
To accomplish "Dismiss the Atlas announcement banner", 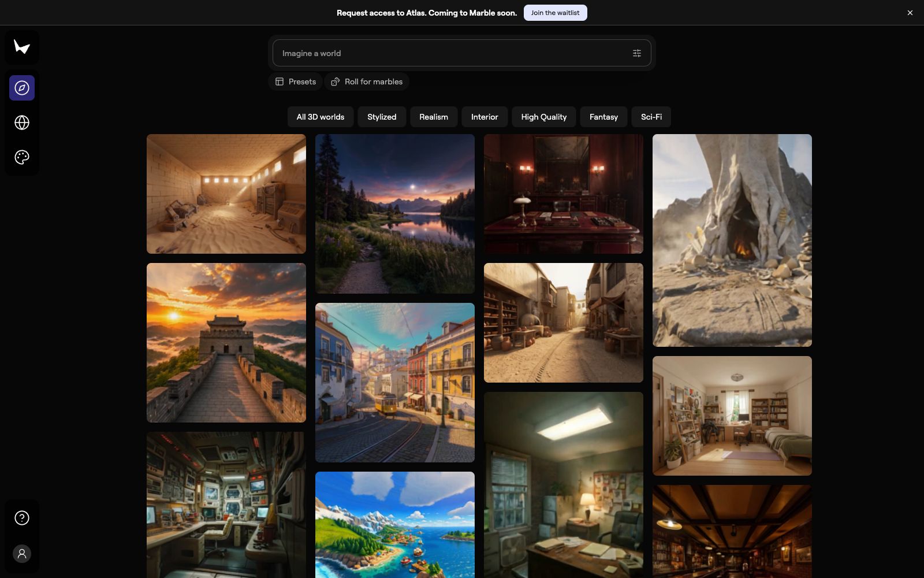I will (x=910, y=13).
